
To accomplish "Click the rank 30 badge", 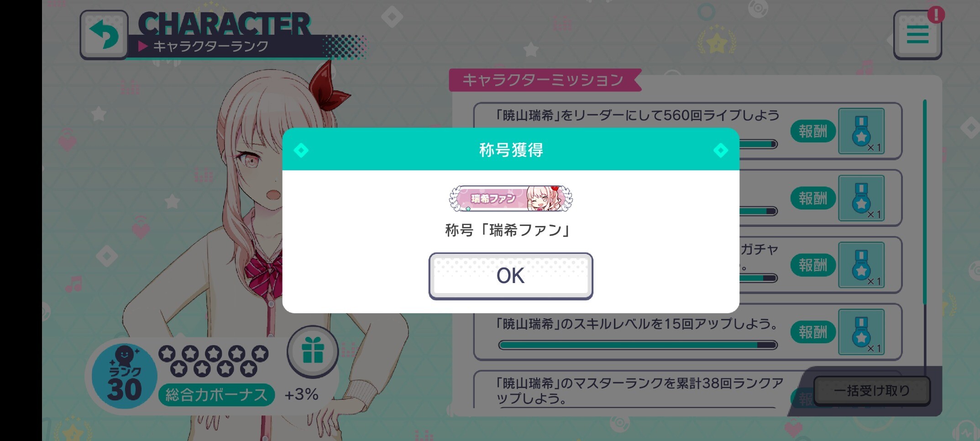I will [124, 375].
